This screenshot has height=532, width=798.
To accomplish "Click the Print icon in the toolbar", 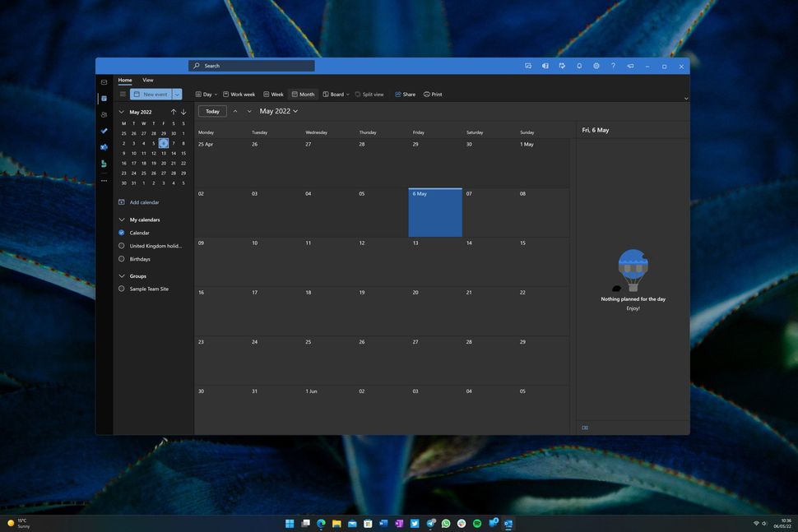I will coord(426,94).
